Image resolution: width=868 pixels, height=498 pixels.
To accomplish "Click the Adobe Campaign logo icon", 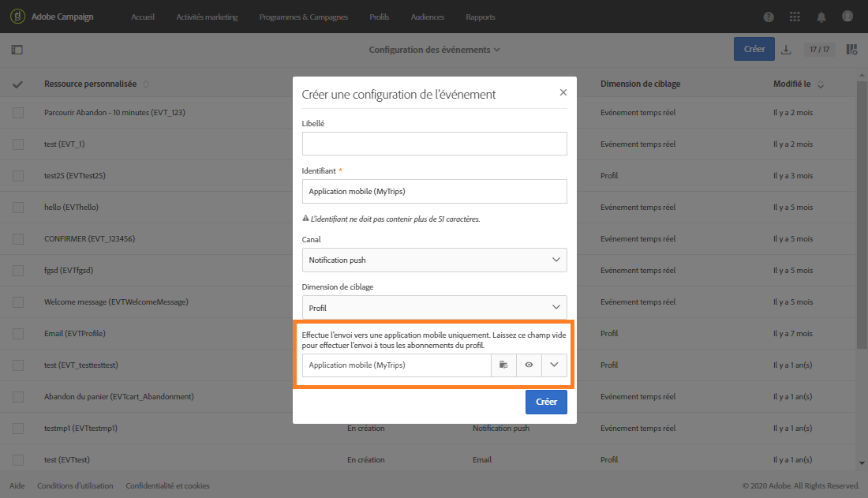I will (17, 17).
